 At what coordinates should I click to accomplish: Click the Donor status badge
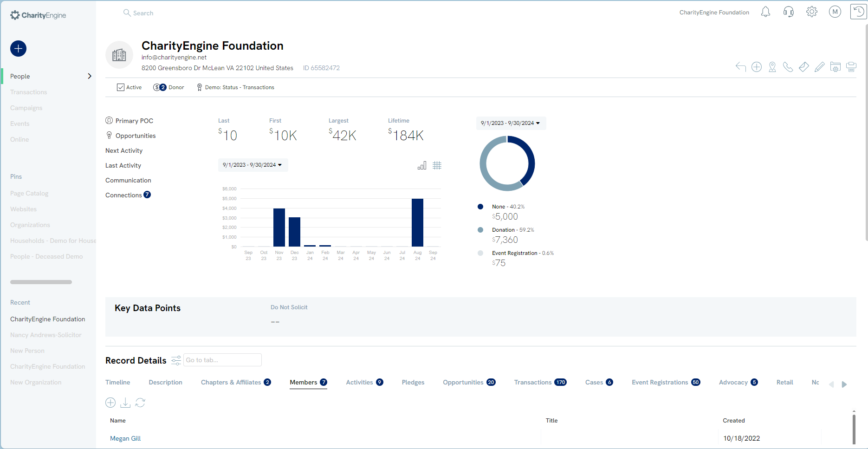tap(169, 87)
